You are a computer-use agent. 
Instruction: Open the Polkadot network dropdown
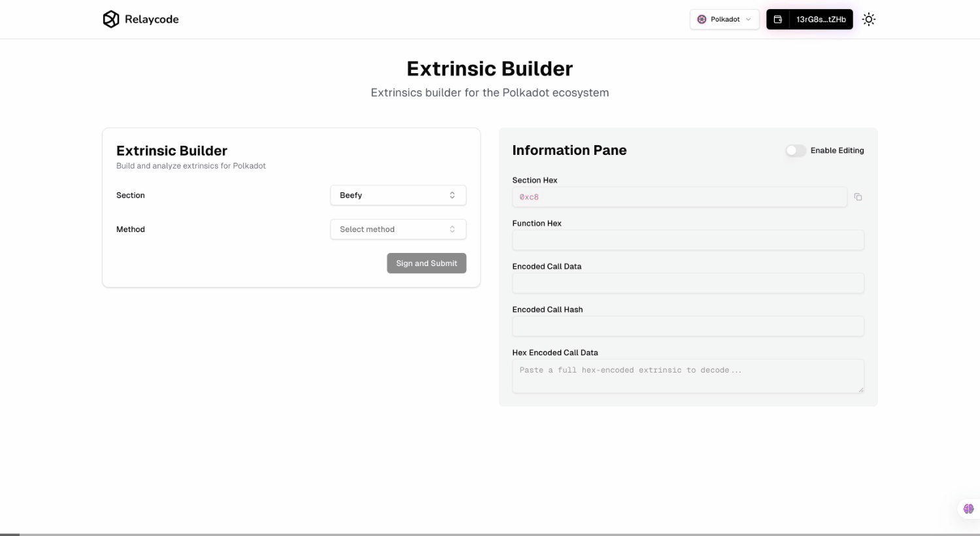(x=724, y=19)
